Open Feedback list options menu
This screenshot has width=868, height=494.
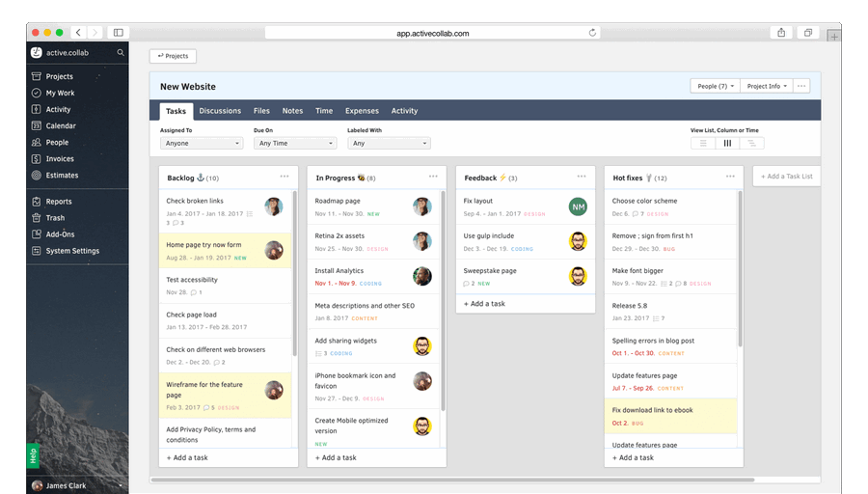point(582,177)
